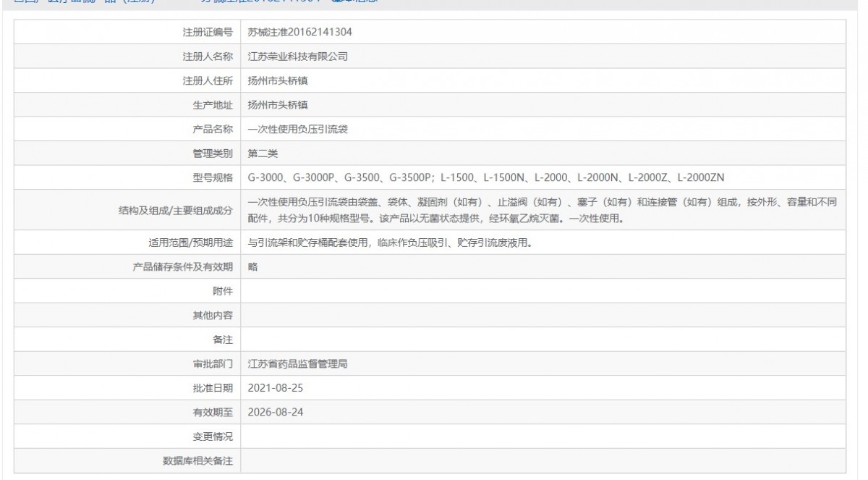Click the 附件 label

coord(223,291)
